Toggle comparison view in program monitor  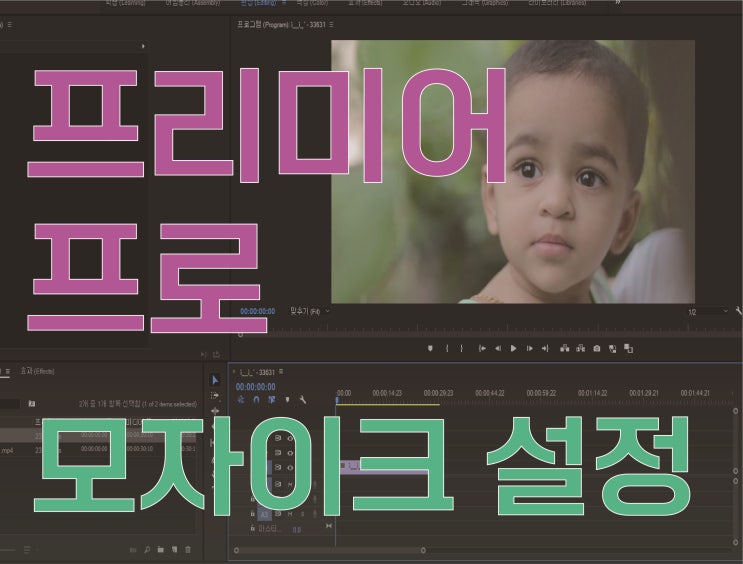[613, 349]
